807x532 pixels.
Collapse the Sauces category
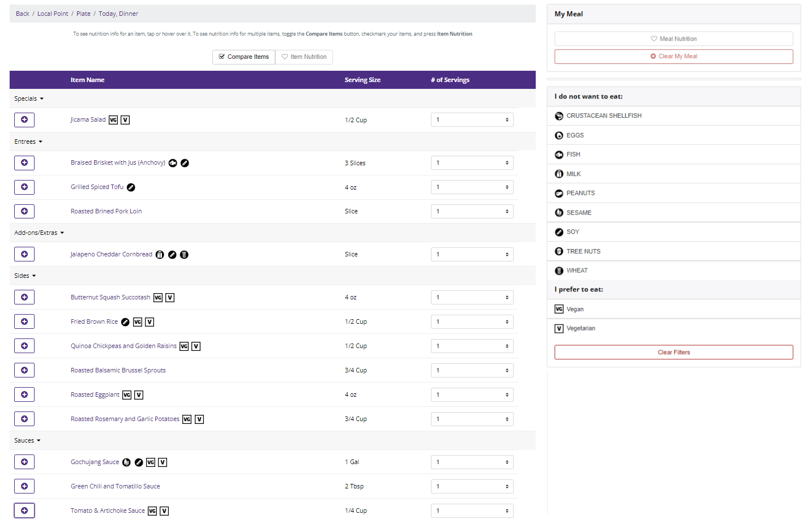coord(27,441)
